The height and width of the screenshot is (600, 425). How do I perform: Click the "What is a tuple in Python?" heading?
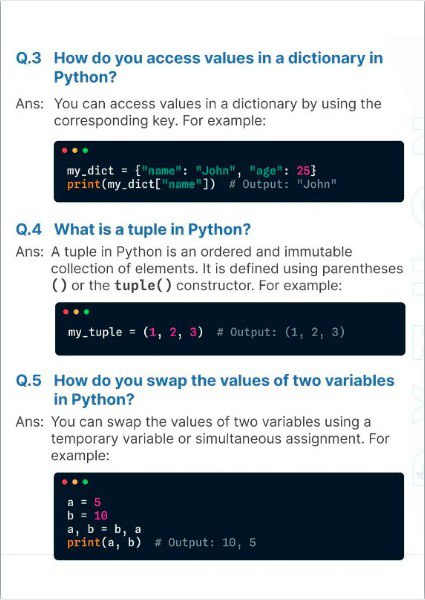pos(152,230)
